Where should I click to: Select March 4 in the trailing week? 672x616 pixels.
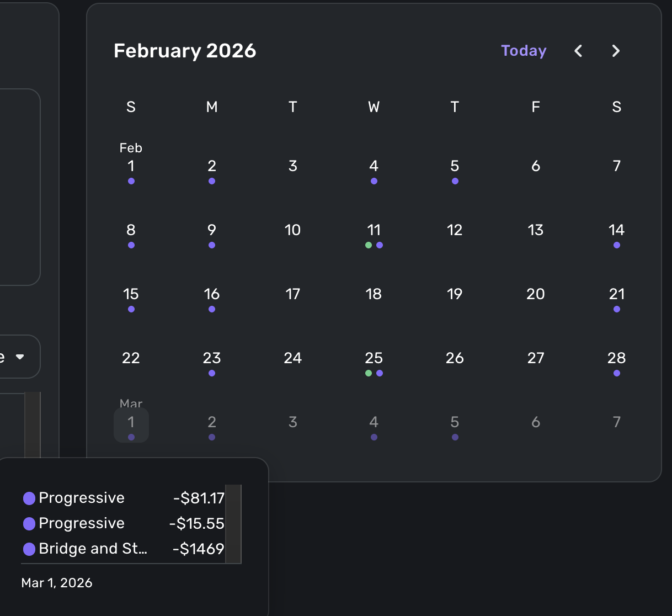[374, 422]
